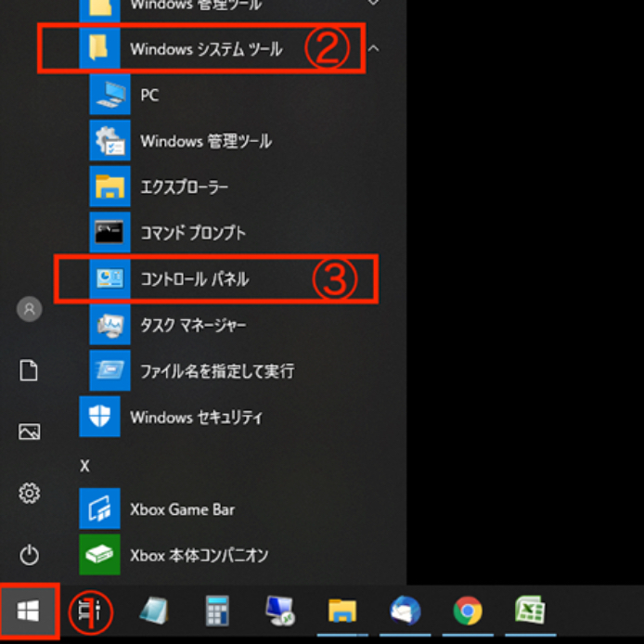
Task: Open the Xbox 本体コンパニオン icon
Action: pos(99,555)
